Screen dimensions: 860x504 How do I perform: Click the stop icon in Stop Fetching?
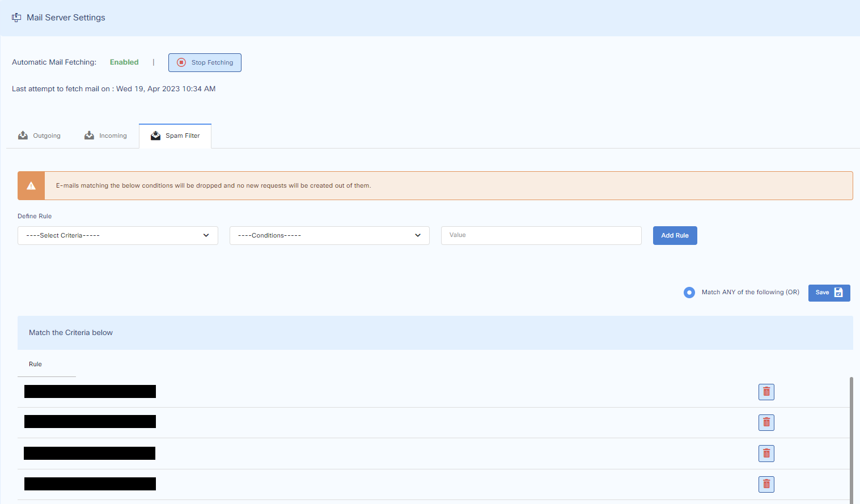click(181, 62)
